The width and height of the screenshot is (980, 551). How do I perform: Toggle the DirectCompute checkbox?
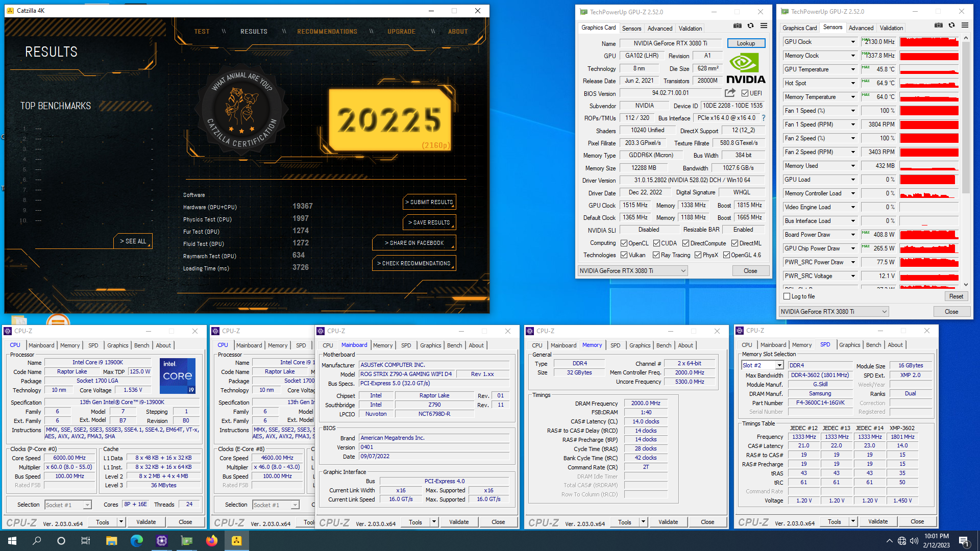686,243
